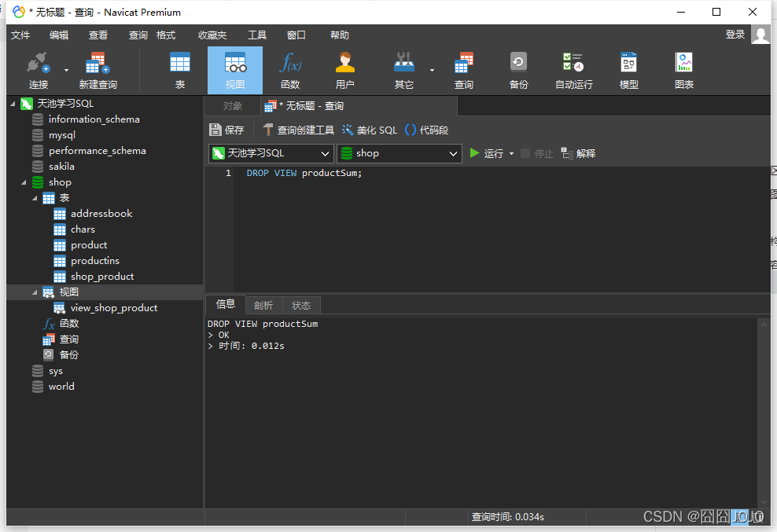Viewport: 777px width, 532px height.
Task: Expand the 其它 dropdown arrow
Action: pos(432,71)
